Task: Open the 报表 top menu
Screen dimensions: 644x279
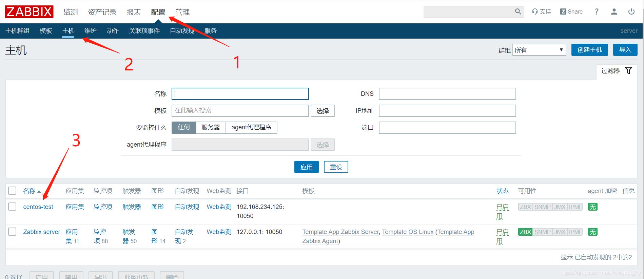Action: point(134,12)
